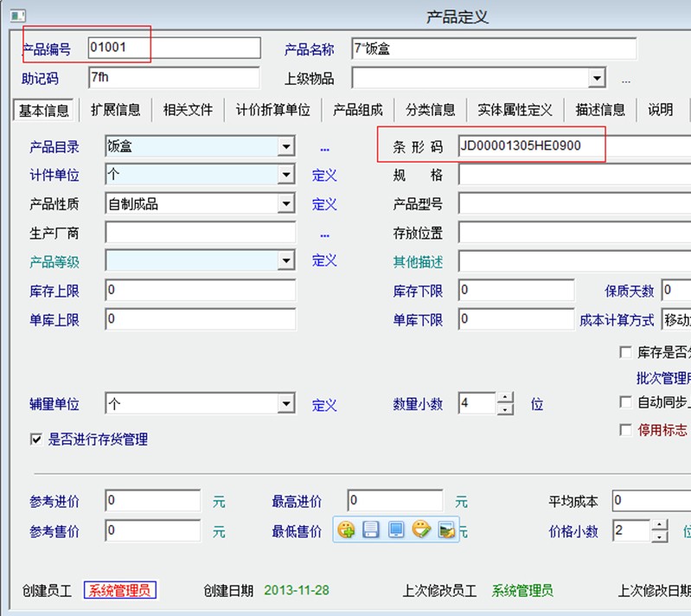Click the ellipsis button beside 上级物品

pyautogui.click(x=626, y=80)
